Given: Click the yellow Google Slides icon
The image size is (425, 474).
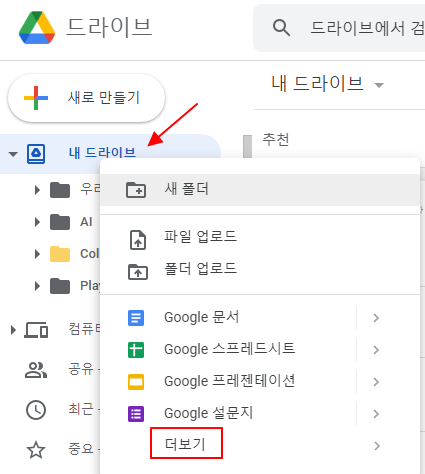Looking at the screenshot, I should [x=136, y=382].
